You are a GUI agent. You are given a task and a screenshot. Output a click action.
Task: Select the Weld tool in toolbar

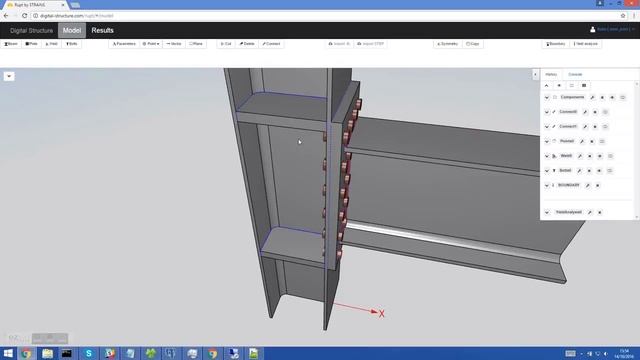[51, 44]
